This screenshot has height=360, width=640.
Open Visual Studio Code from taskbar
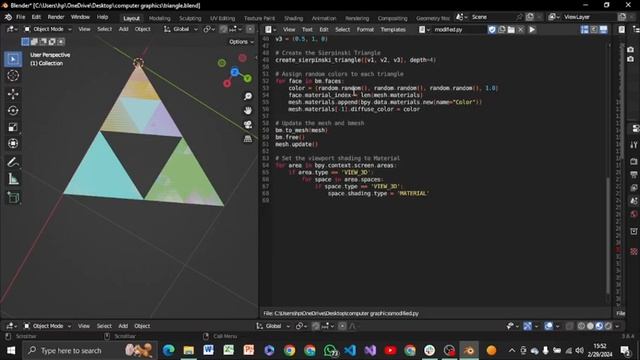(350, 350)
